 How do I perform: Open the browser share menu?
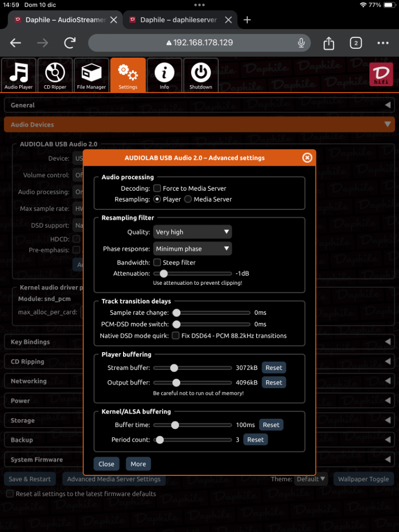tap(328, 43)
